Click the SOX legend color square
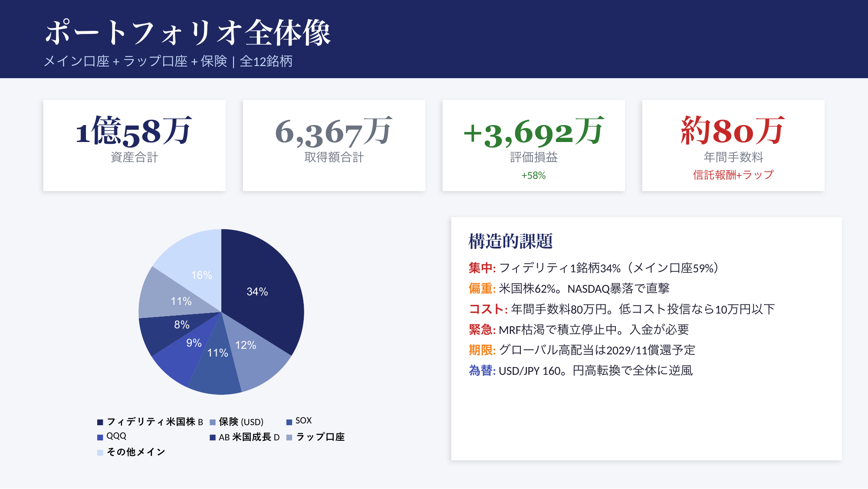Screen dimensions: 868x489 289,422
